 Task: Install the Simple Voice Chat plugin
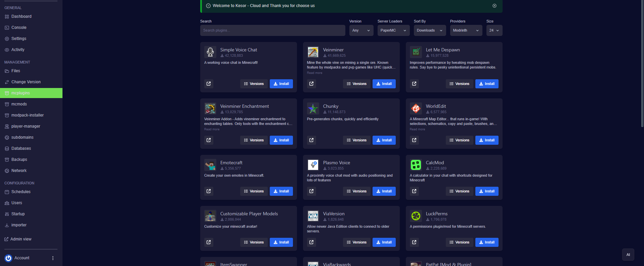(x=281, y=84)
